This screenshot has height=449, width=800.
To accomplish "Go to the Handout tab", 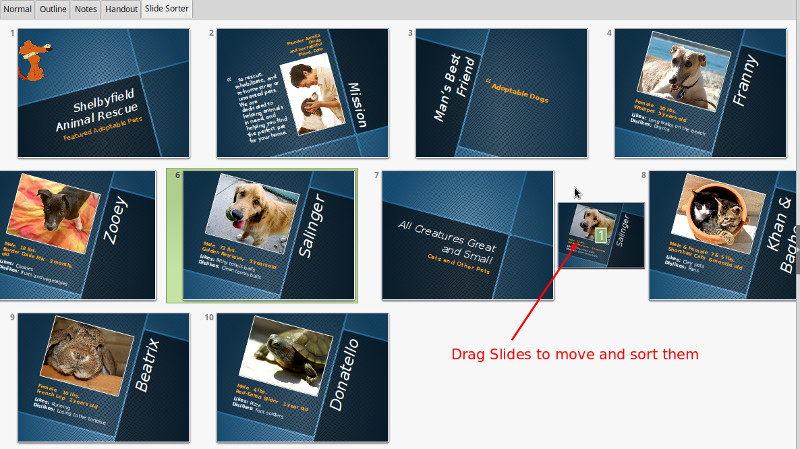I will pyautogui.click(x=122, y=8).
